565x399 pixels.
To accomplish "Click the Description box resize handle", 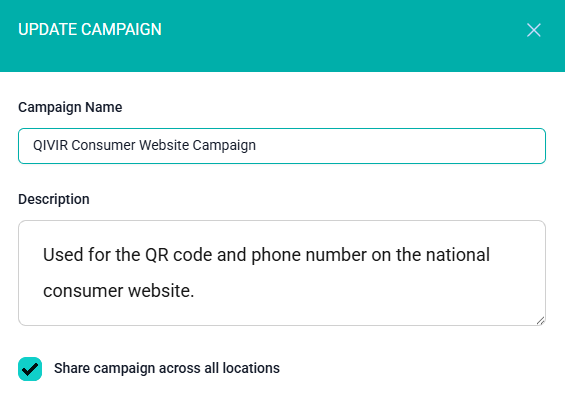I will [540, 320].
